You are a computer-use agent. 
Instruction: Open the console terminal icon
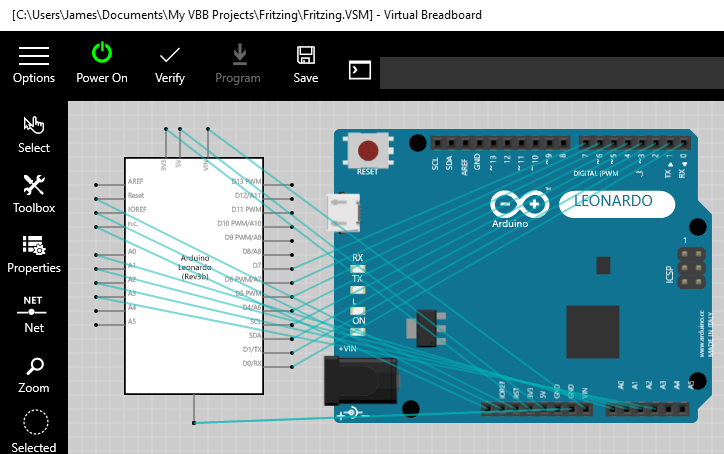click(360, 70)
